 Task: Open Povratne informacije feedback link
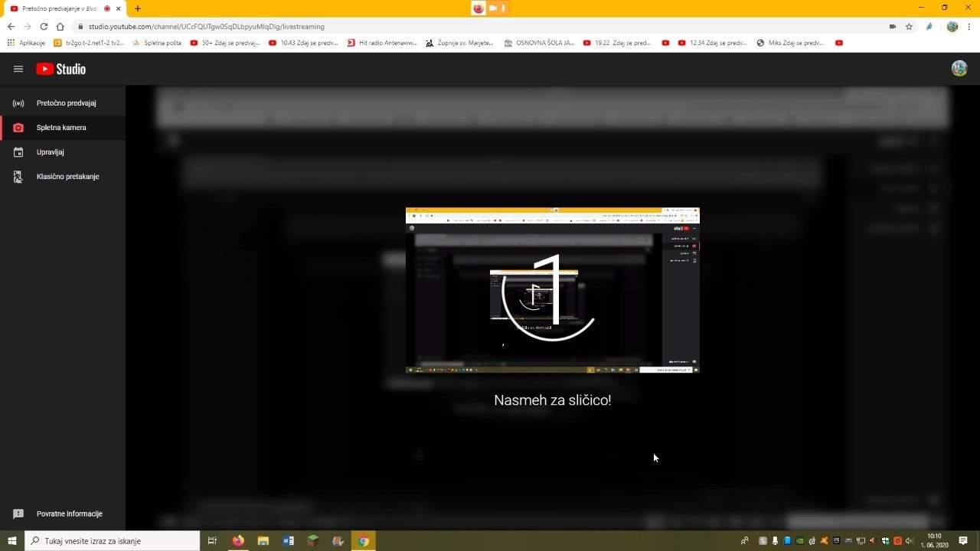click(x=63, y=514)
